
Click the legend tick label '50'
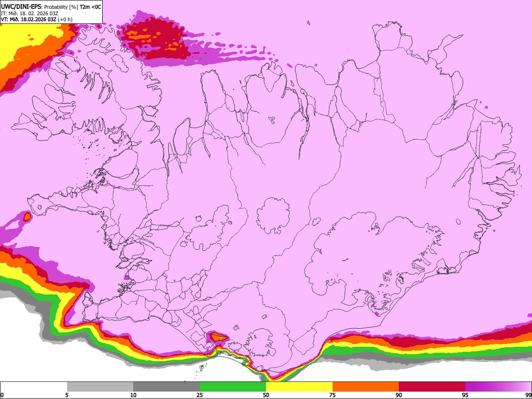[x=266, y=395]
